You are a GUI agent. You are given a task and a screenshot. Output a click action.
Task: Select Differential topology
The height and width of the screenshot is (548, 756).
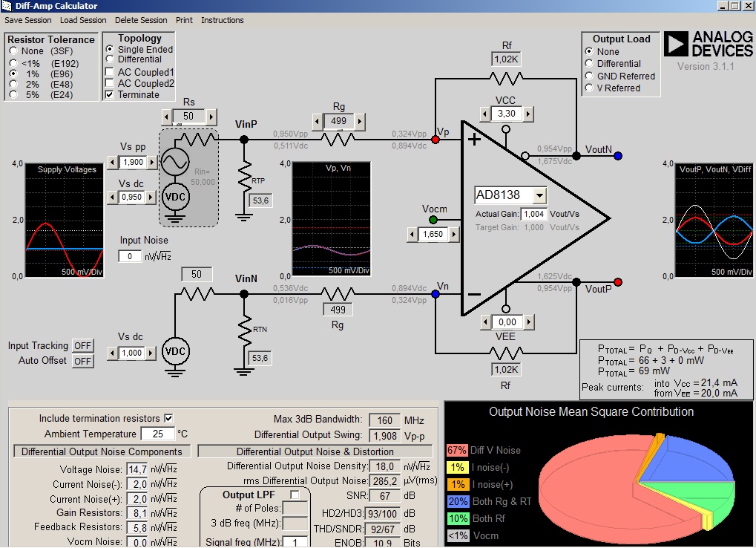110,59
